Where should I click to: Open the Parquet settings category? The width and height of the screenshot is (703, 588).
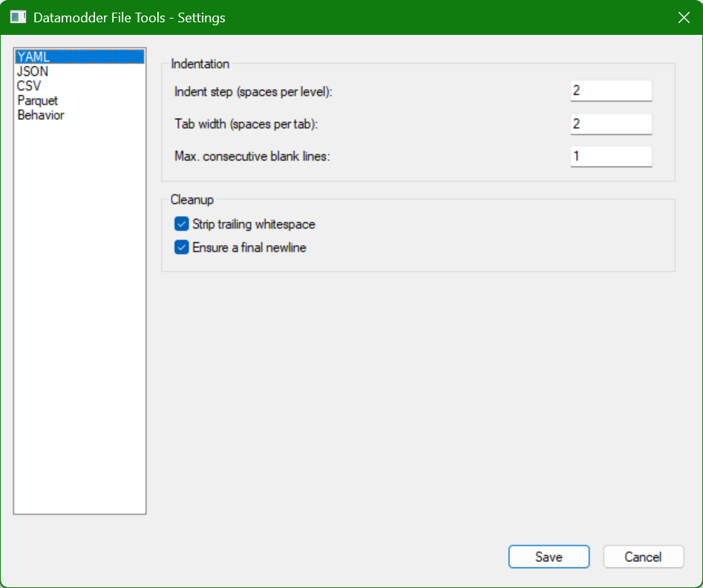(80, 100)
